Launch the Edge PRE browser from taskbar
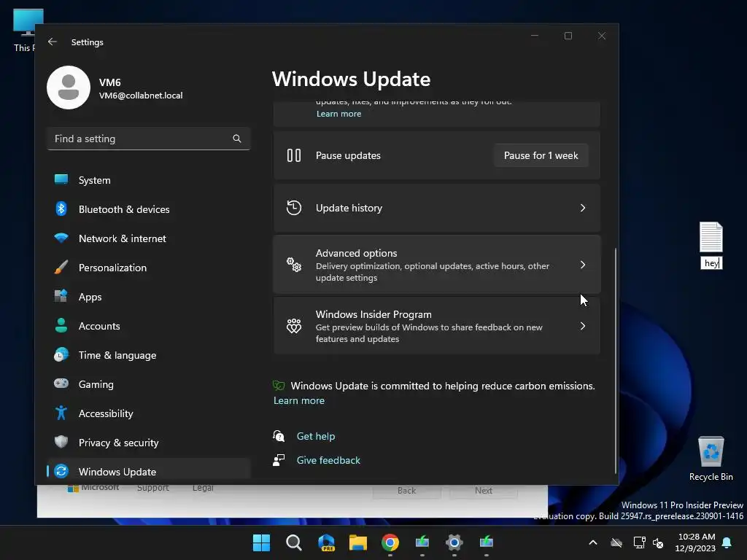This screenshot has width=747, height=560. click(x=326, y=542)
